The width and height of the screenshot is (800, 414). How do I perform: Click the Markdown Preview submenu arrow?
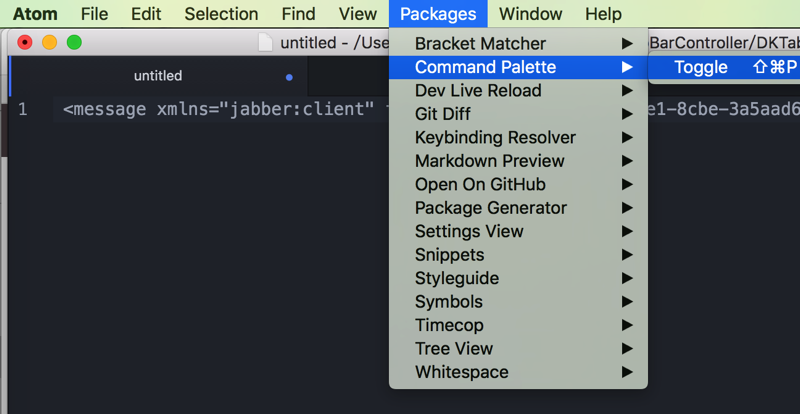tap(627, 161)
